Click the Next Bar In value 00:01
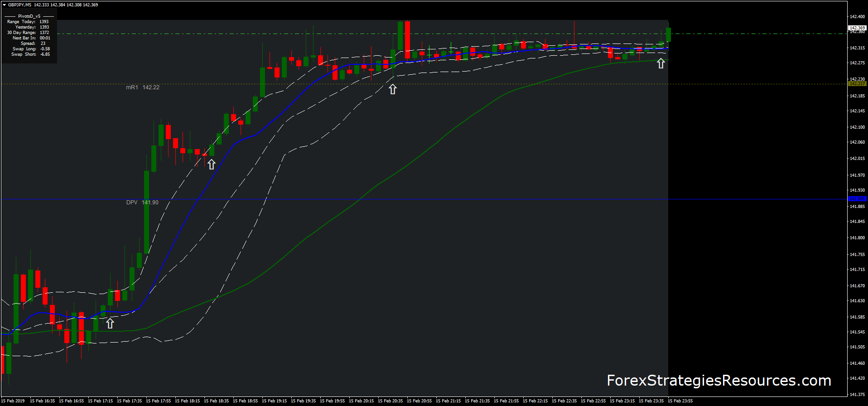The image size is (868, 406). 45,38
